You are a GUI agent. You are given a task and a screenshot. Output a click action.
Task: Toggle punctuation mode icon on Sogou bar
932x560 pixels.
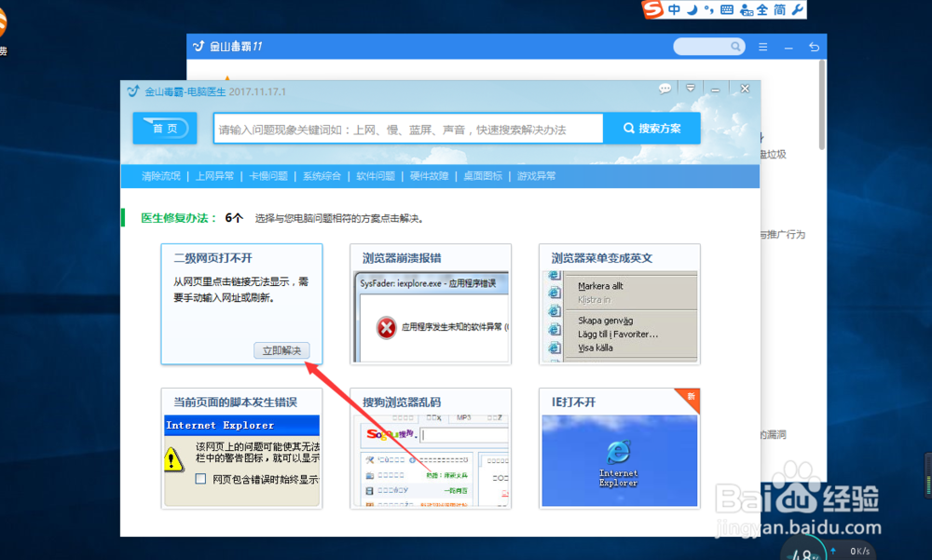pyautogui.click(x=708, y=9)
